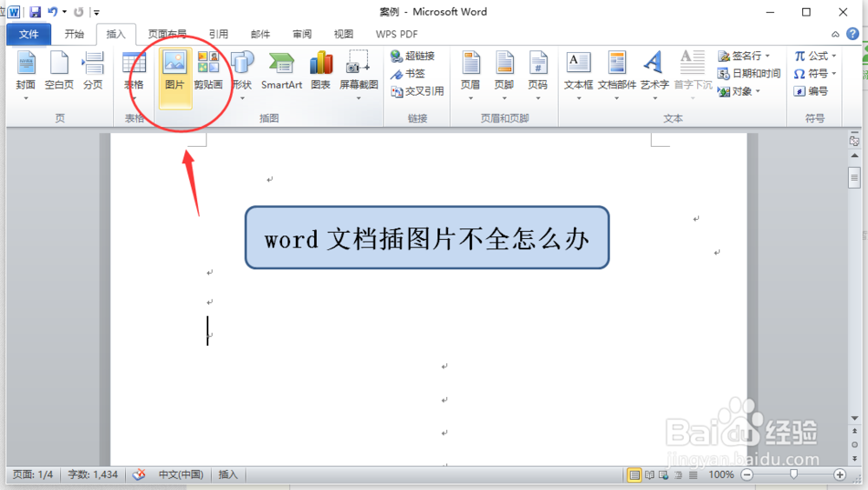
Task: Click page indicator 页面: 1/4
Action: pyautogui.click(x=33, y=474)
